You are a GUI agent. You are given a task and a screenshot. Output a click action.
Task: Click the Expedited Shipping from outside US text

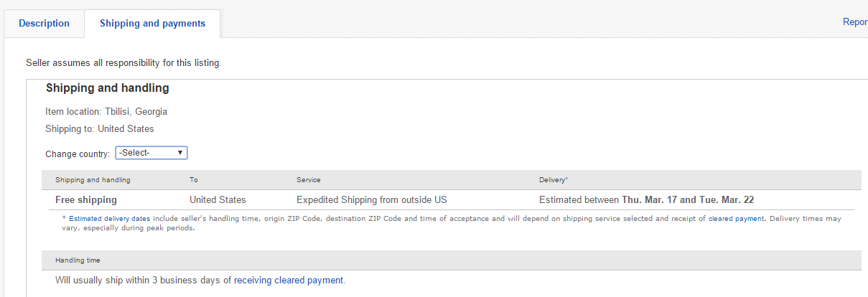coord(372,199)
